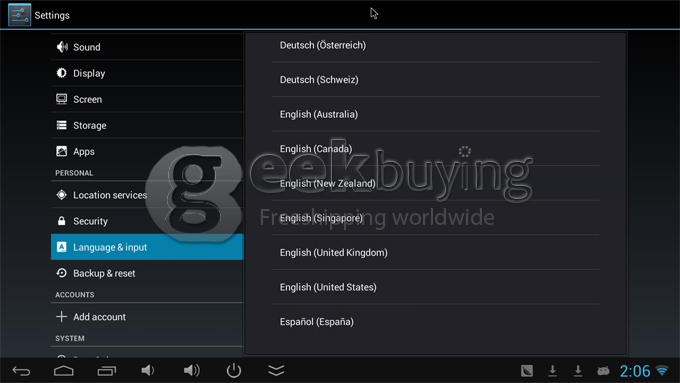Image resolution: width=680 pixels, height=383 pixels.
Task: Tap the volume down icon
Action: [x=147, y=370]
